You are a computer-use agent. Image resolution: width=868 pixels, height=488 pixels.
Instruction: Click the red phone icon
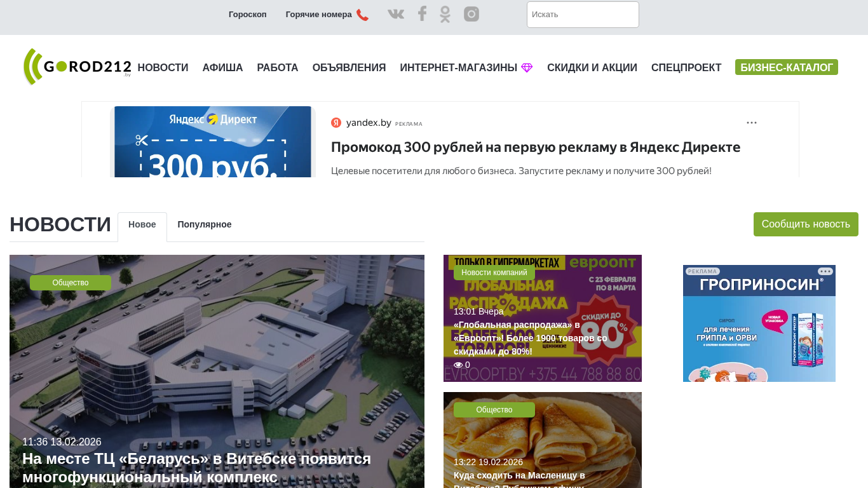[362, 15]
